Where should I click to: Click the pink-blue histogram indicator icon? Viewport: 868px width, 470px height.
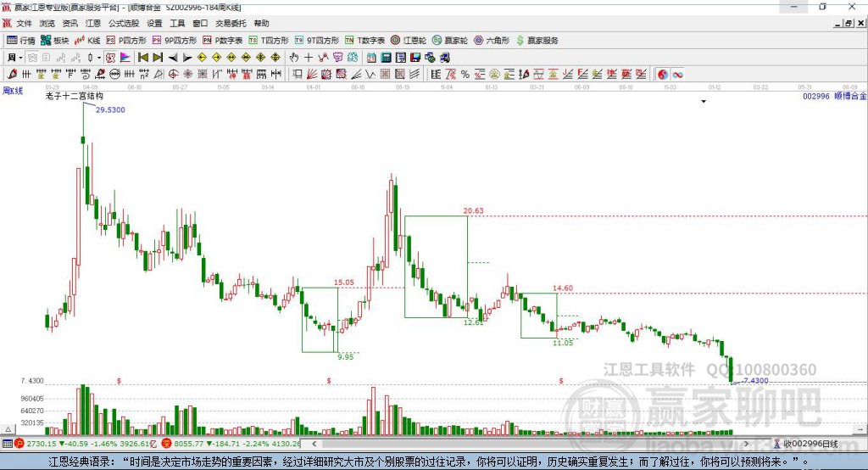(x=125, y=58)
